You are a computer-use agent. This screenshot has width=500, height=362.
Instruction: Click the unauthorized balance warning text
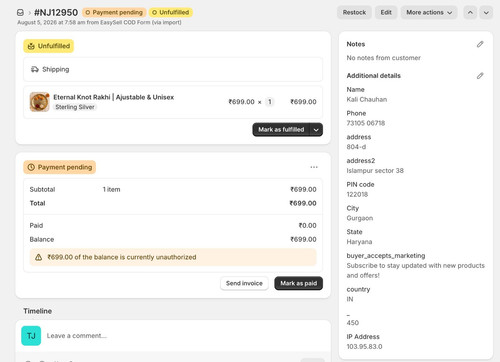click(x=122, y=257)
